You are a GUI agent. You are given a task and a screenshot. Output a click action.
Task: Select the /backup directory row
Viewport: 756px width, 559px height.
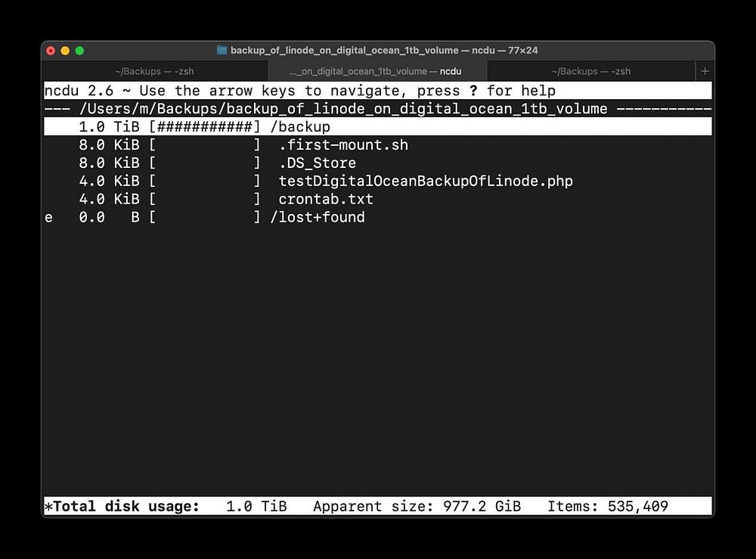click(377, 127)
